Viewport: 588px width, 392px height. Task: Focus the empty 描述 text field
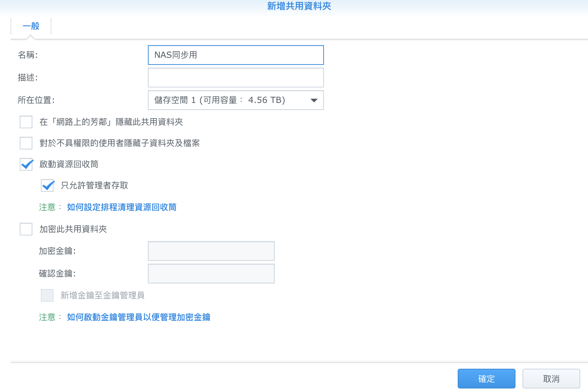[236, 78]
